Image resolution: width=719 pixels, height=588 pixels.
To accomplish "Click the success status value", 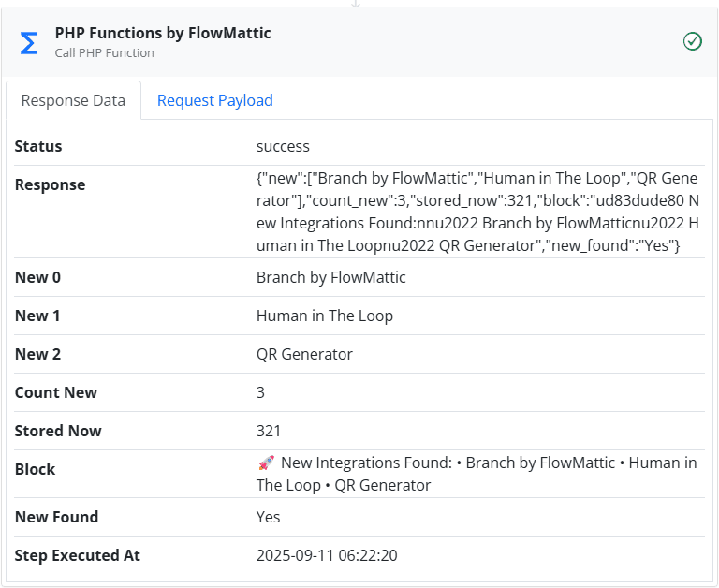I will pos(283,146).
